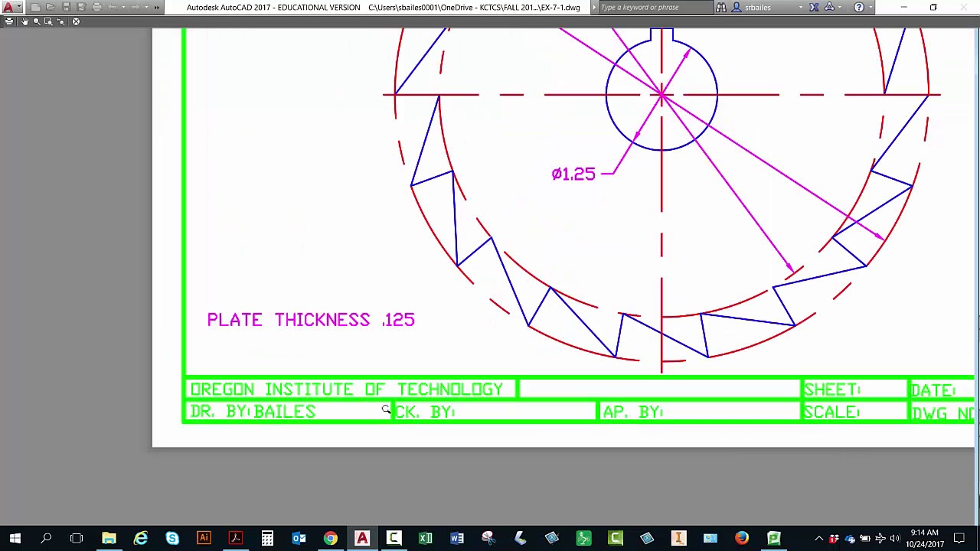Click the Save icon in quick access
This screenshot has width=980, height=551.
[66, 7]
